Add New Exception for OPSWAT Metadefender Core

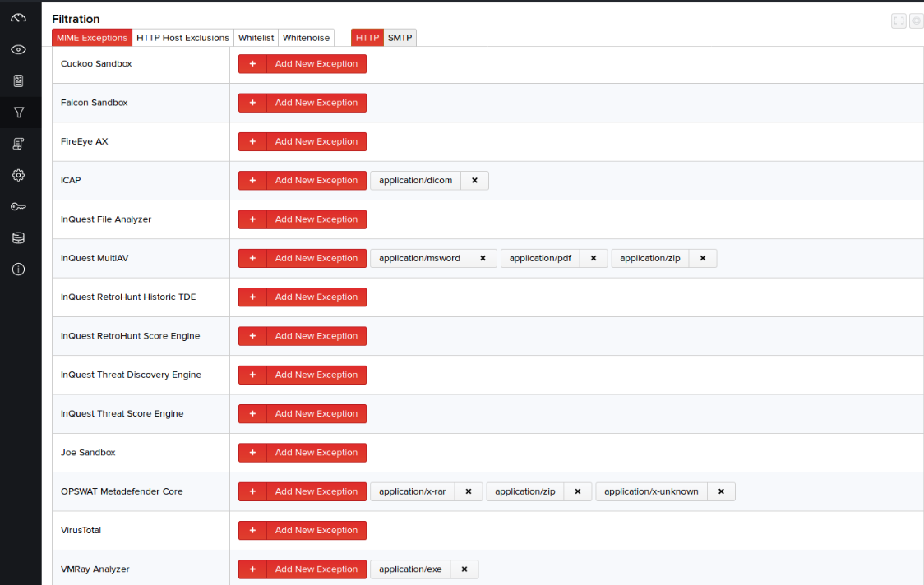[303, 491]
